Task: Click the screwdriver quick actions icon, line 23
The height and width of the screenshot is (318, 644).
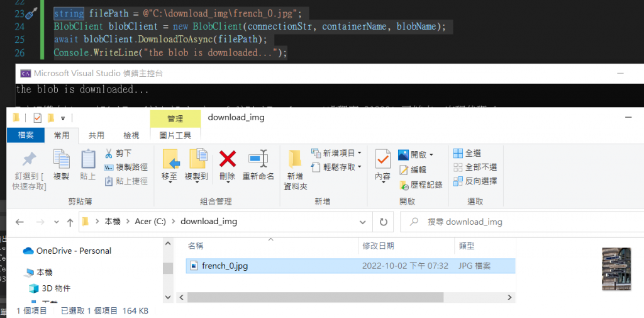Action: [x=31, y=14]
